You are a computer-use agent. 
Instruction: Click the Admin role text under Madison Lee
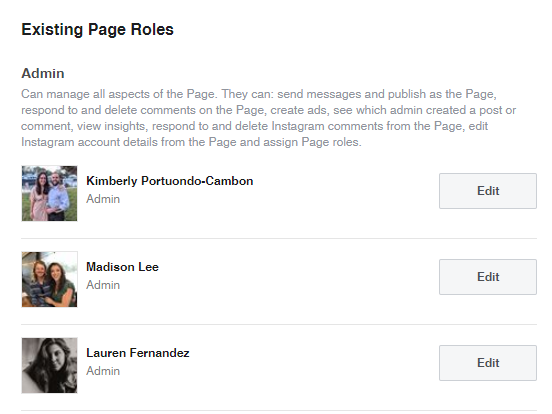103,285
